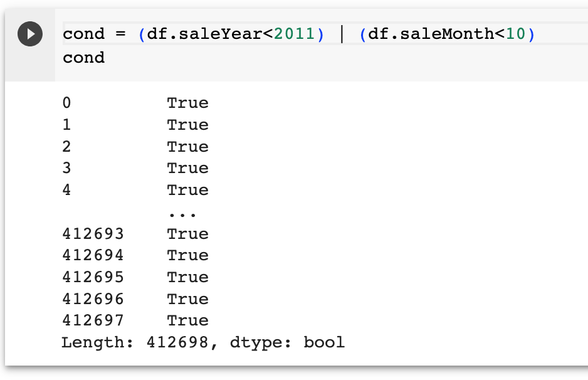This screenshot has height=380, width=588.
Task: Click output row index 4
Action: [x=66, y=190]
